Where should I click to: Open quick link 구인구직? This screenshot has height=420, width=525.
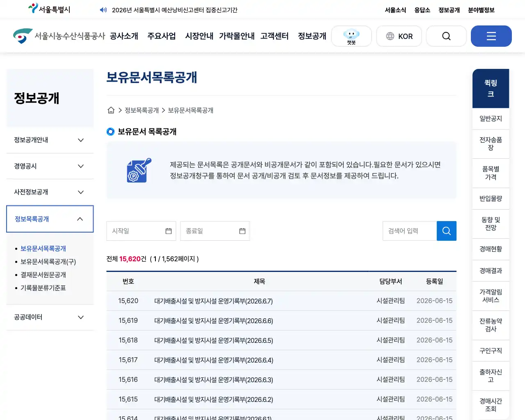491,351
